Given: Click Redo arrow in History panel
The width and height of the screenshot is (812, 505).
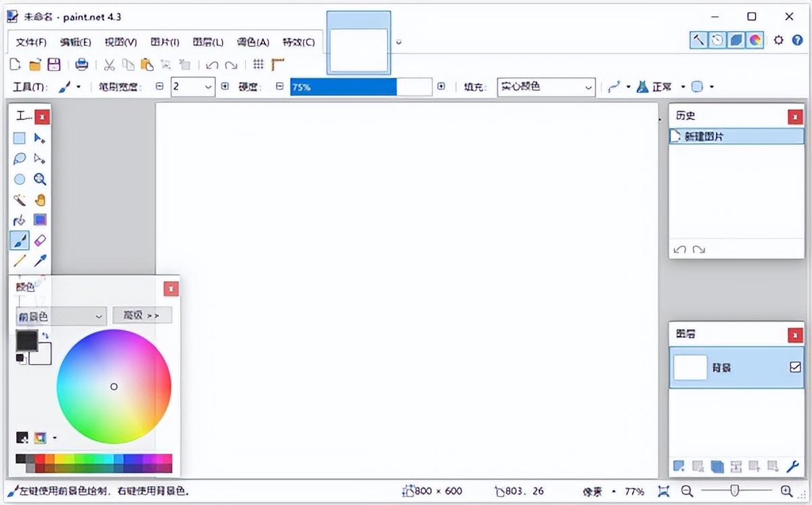Looking at the screenshot, I should [x=699, y=250].
